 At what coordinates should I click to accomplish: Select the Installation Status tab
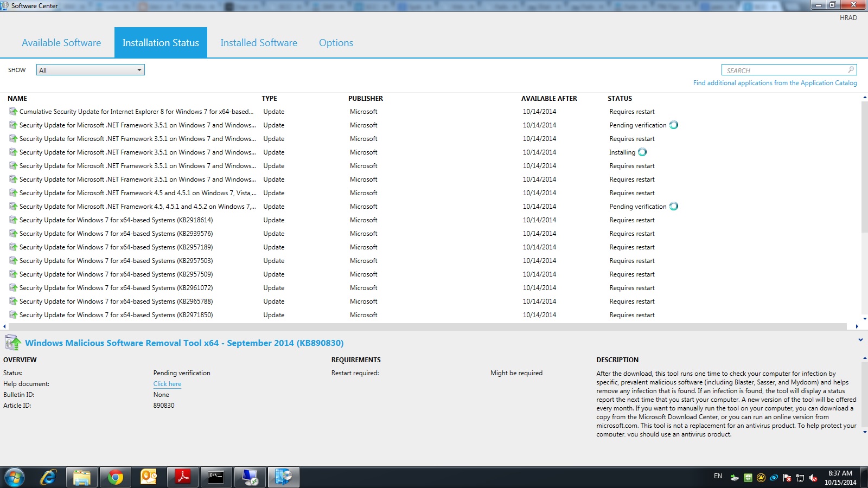(x=161, y=43)
